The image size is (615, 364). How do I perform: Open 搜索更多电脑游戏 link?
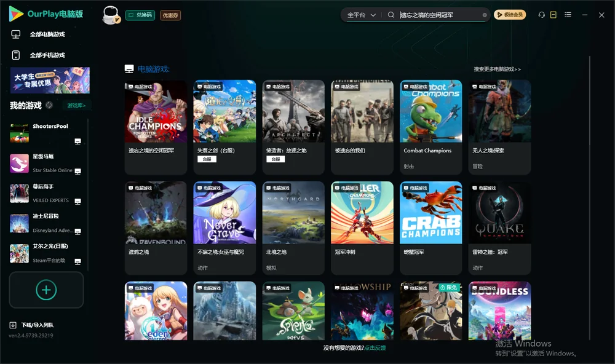coord(498,69)
